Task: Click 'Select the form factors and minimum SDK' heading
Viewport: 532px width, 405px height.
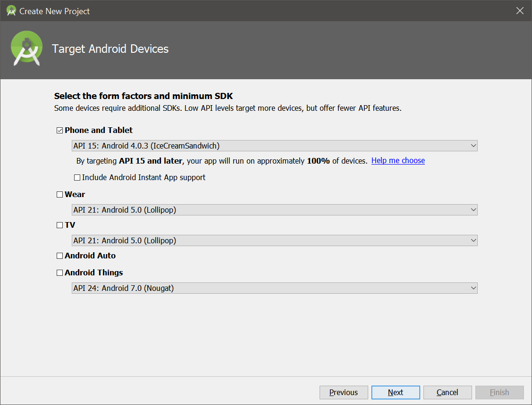Action: pyautogui.click(x=144, y=96)
